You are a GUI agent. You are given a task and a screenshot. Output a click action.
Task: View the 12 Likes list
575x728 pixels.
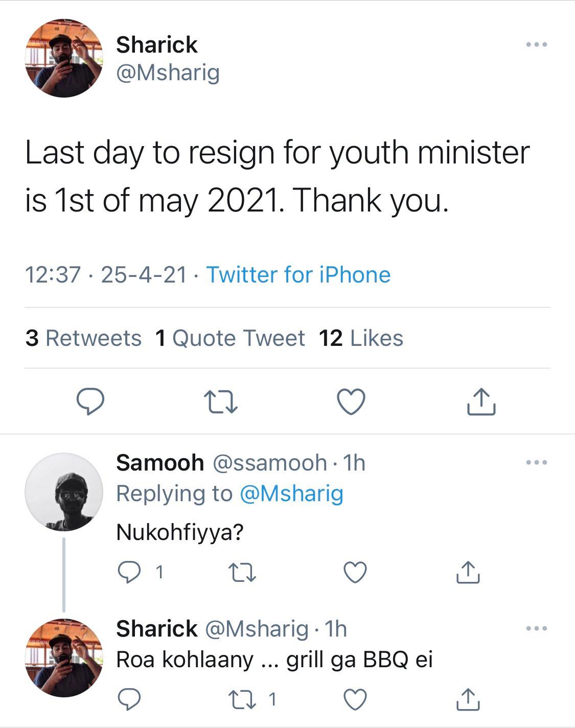pos(361,338)
